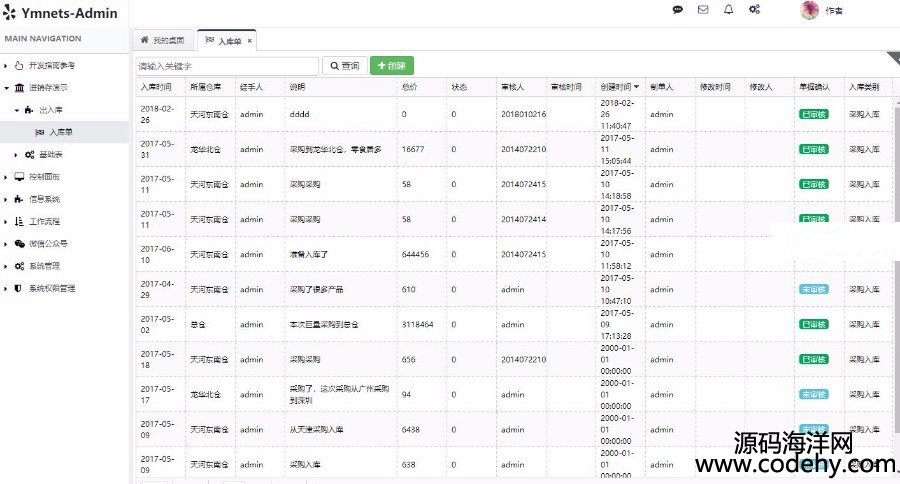
Task: Click the user avatar picture
Action: click(x=809, y=10)
